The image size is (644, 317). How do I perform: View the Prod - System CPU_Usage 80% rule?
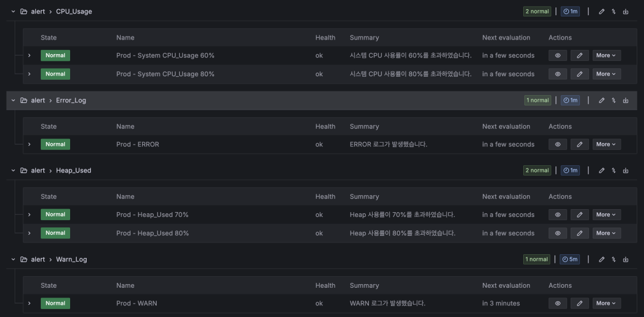[x=557, y=74]
